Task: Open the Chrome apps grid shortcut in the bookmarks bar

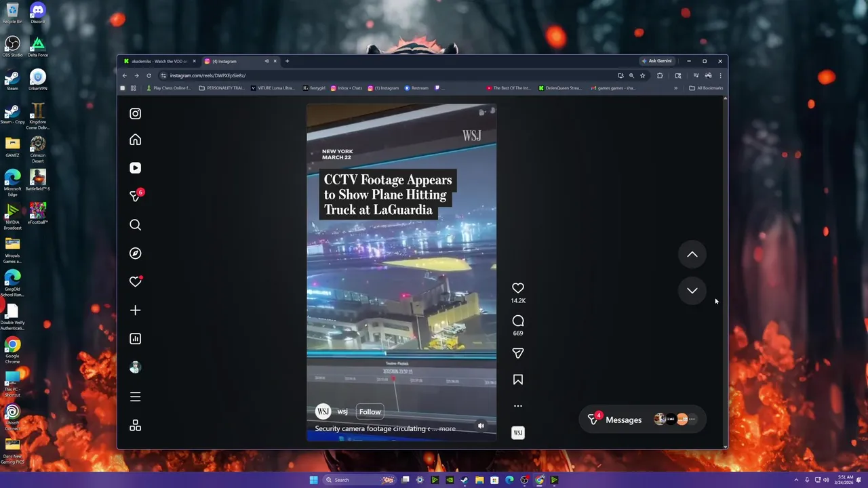Action: (133, 88)
